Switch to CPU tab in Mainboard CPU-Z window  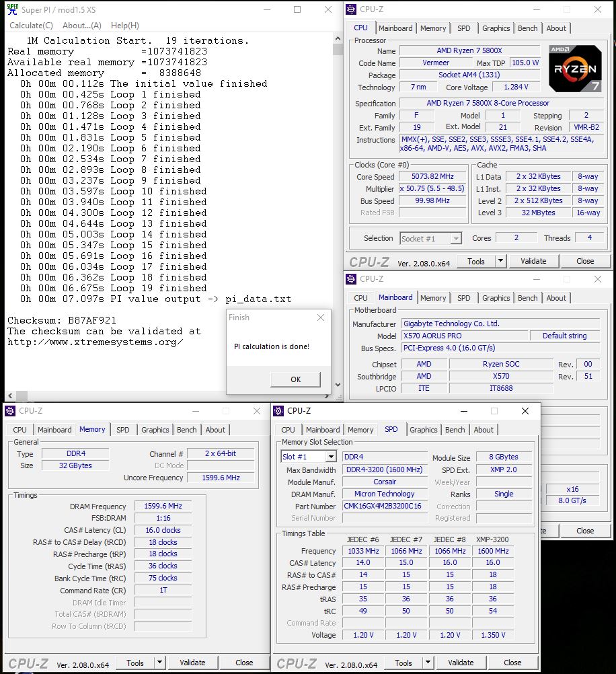coord(360,298)
